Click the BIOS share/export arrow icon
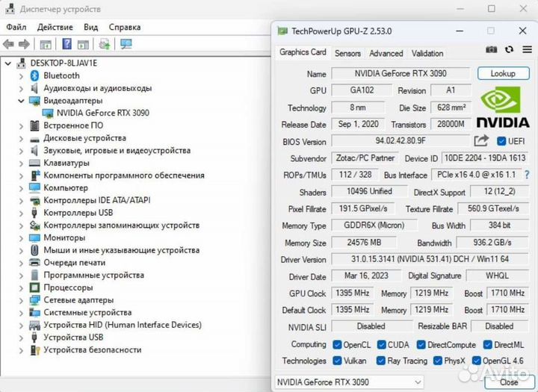Image resolution: width=538 pixels, height=392 pixels. point(481,140)
